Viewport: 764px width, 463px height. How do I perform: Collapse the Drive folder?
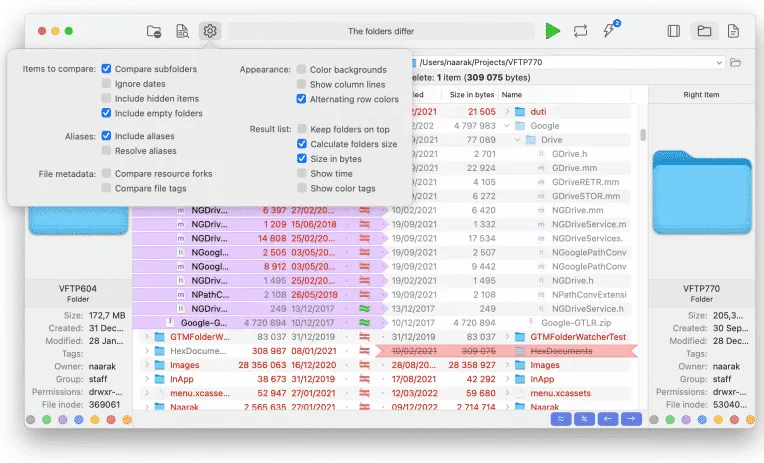[x=517, y=140]
